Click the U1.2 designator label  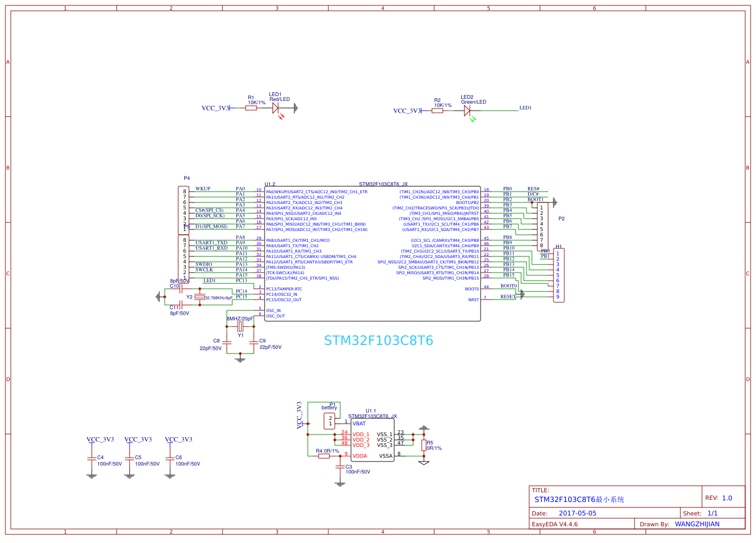(270, 185)
